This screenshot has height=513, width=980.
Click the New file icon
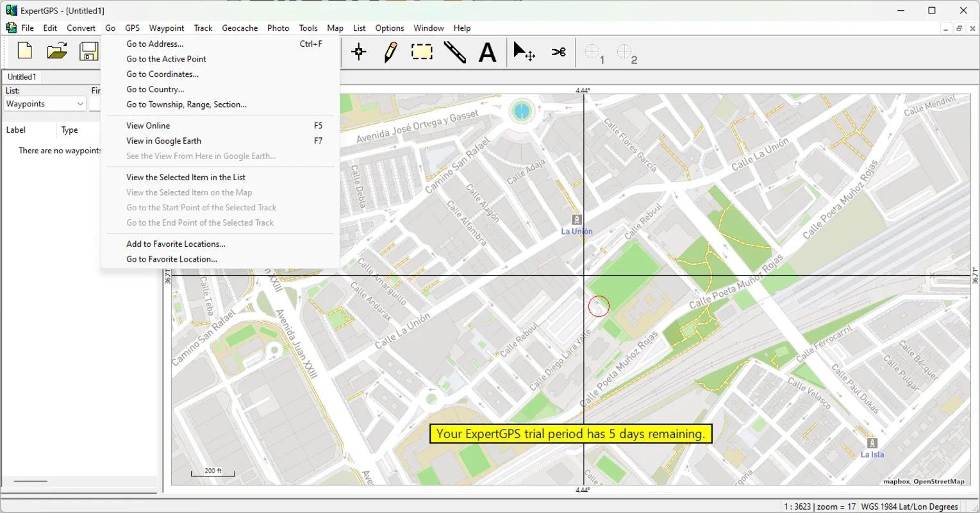pyautogui.click(x=25, y=51)
